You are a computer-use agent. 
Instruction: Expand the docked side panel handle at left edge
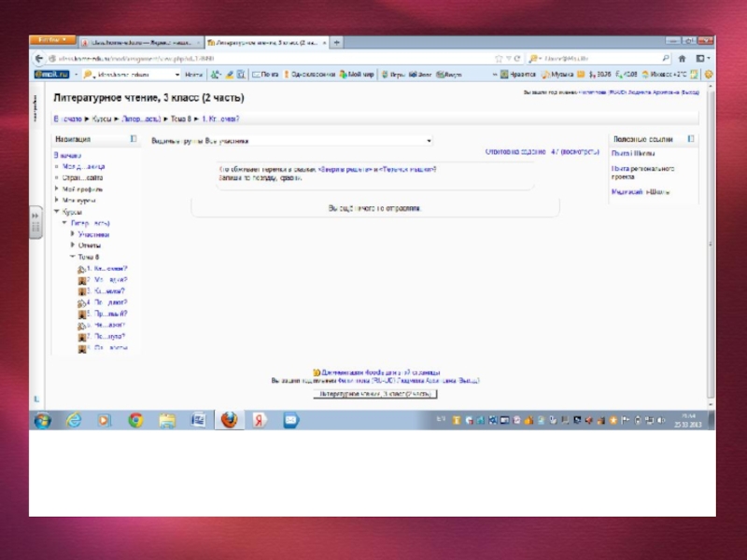pos(37,217)
